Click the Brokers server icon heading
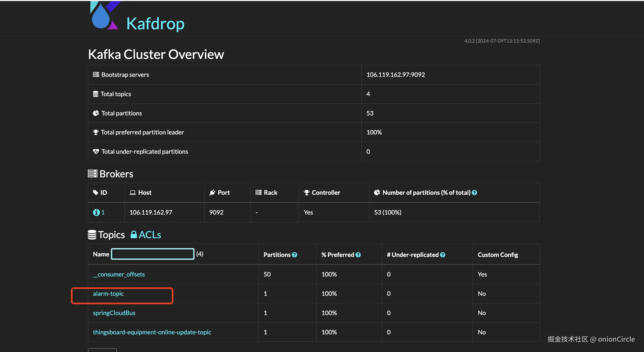 (93, 174)
